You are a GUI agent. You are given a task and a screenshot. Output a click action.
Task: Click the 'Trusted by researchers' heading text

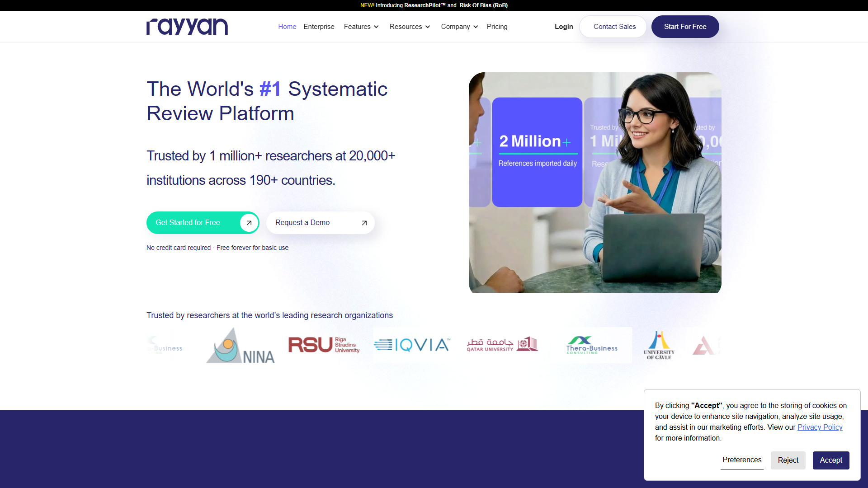click(269, 315)
